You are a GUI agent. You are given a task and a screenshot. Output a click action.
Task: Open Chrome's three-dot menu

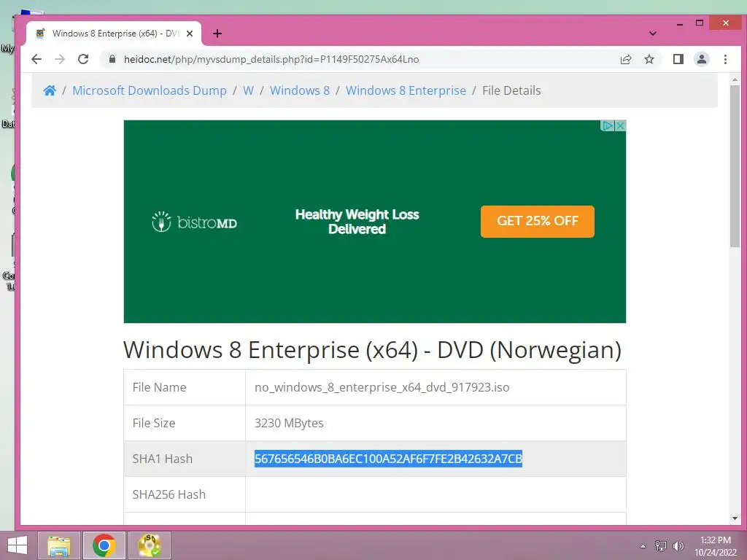[725, 59]
